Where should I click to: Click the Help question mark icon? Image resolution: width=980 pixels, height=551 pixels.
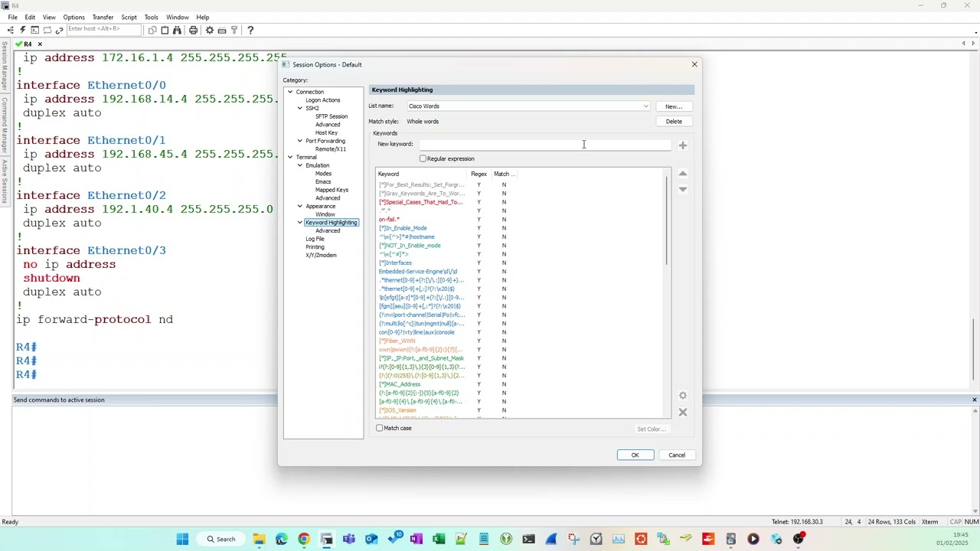250,30
